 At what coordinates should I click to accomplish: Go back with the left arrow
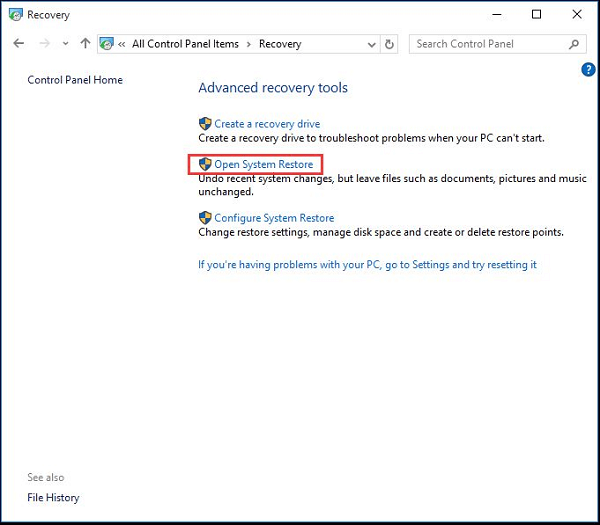(18, 44)
